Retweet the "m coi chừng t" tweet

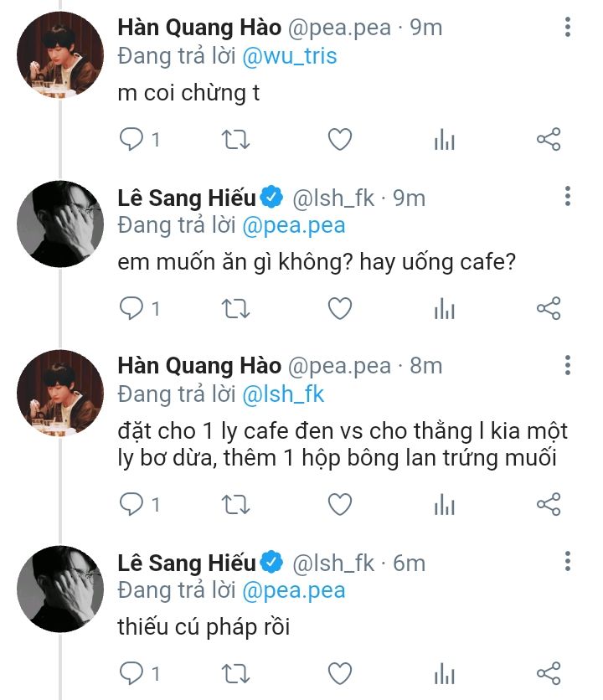pos(234,139)
